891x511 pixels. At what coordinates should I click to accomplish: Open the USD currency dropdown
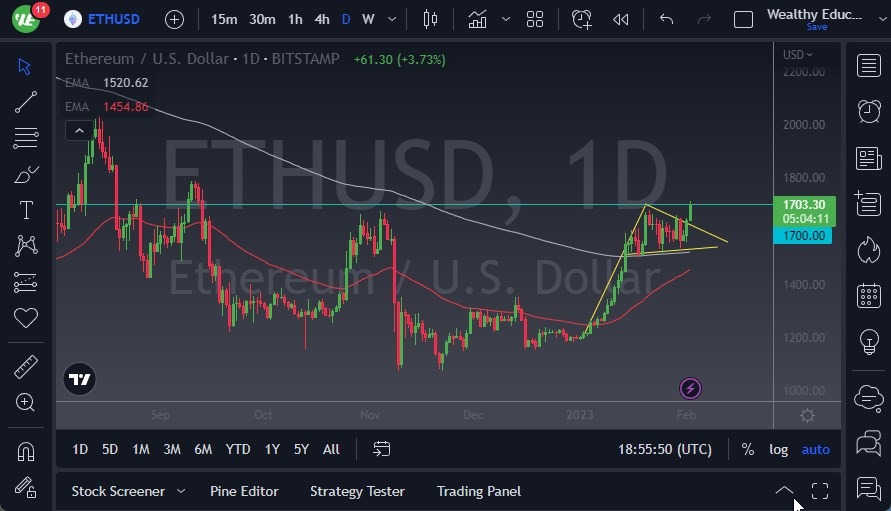(x=797, y=55)
